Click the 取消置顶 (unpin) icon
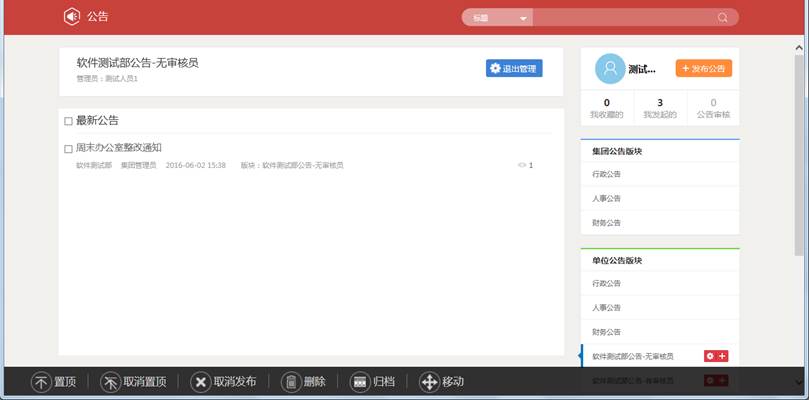This screenshot has height=400, width=809. click(111, 382)
